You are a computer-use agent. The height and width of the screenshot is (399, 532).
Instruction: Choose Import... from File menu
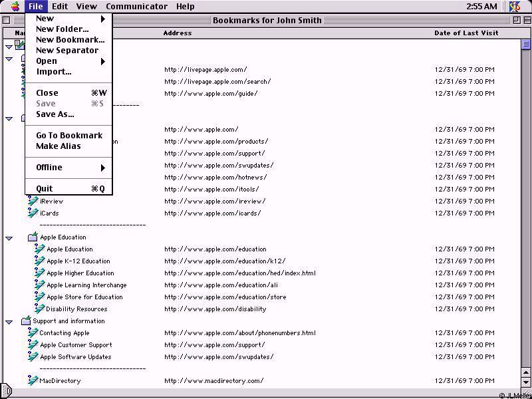pos(69,72)
